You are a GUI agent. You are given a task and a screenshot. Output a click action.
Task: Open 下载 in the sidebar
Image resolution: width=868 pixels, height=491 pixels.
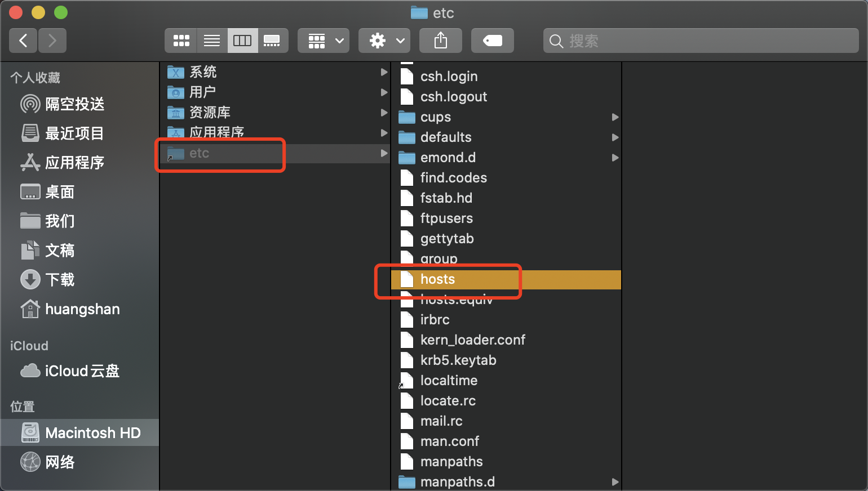click(79, 280)
